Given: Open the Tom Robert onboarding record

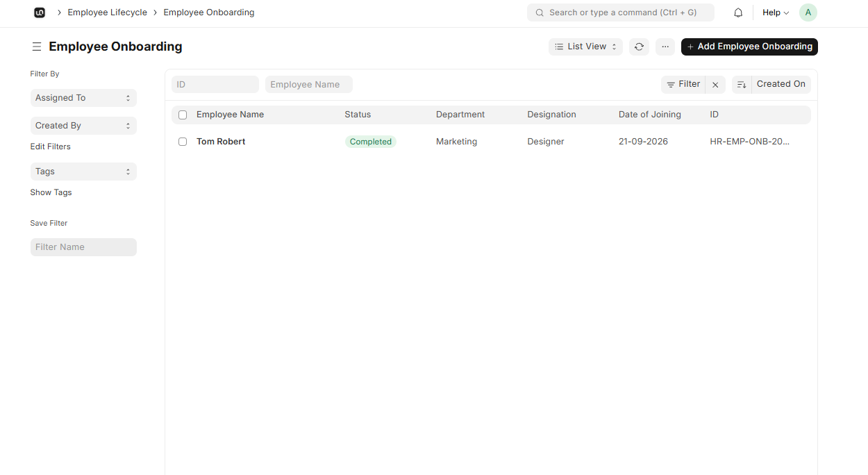Looking at the screenshot, I should tap(221, 142).
